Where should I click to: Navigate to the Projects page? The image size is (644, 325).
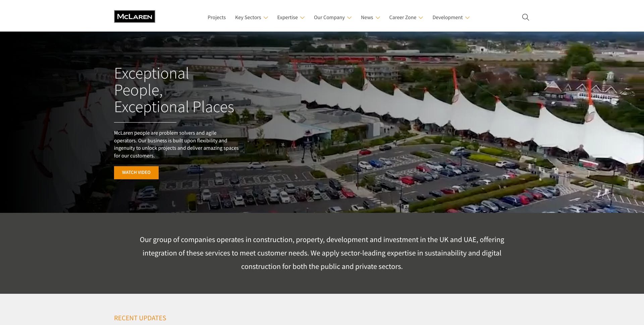point(216,17)
